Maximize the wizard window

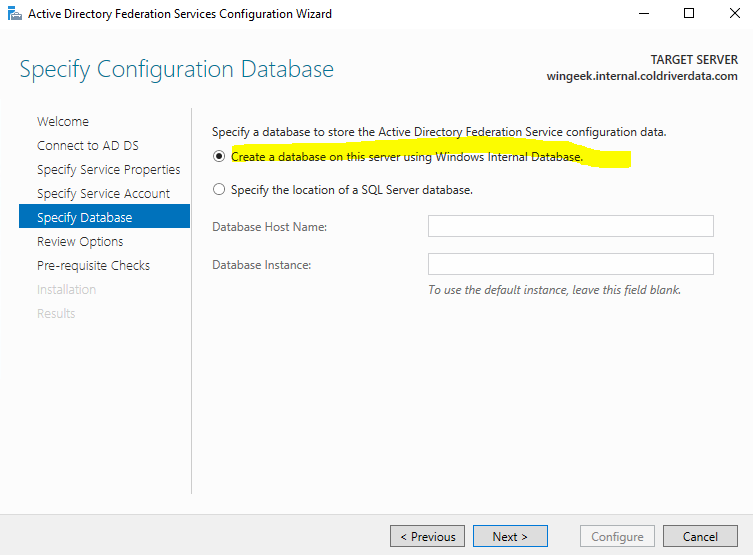coord(689,14)
